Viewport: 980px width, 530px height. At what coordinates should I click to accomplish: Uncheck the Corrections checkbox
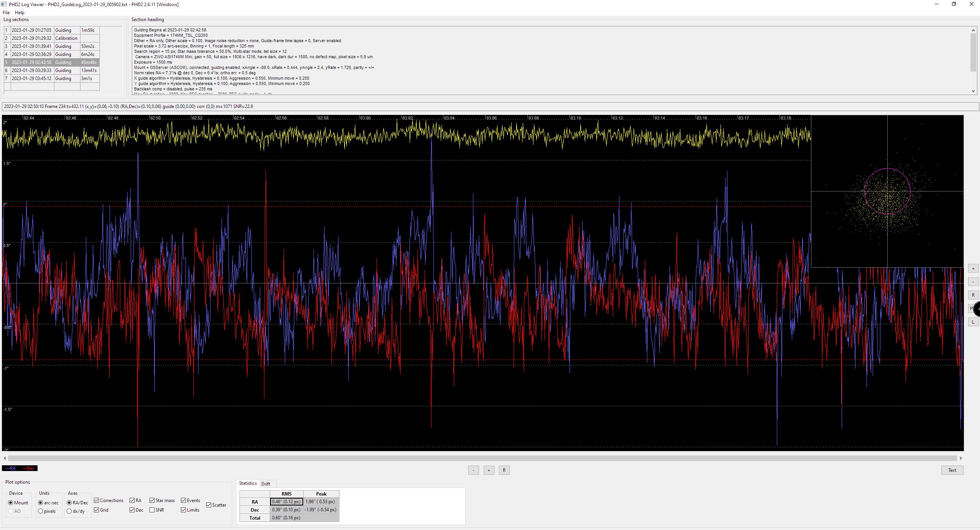pos(97,501)
